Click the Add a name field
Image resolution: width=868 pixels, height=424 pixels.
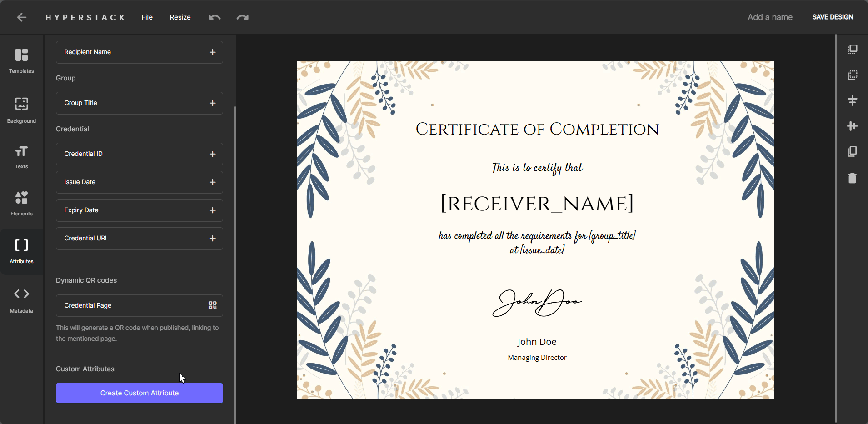pos(770,17)
